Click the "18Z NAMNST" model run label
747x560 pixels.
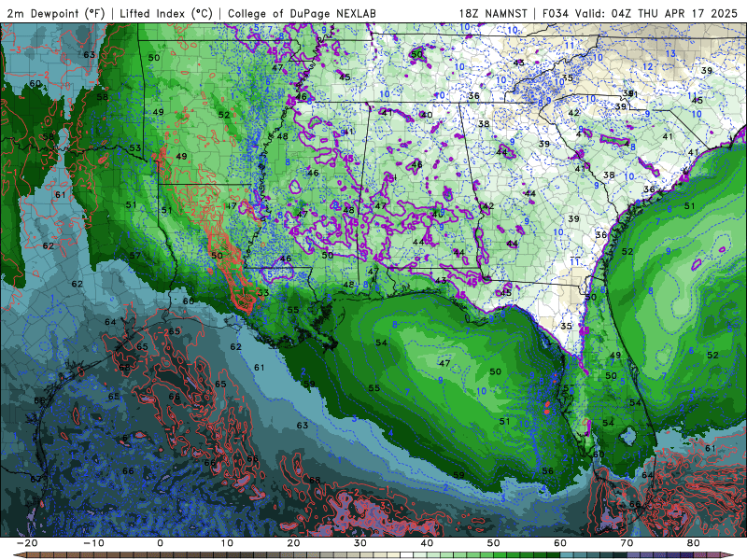[493, 13]
